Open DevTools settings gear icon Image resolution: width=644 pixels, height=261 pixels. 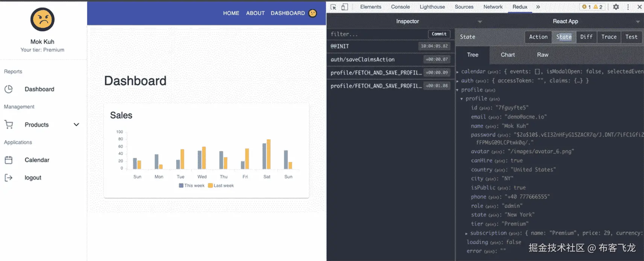[x=616, y=7]
